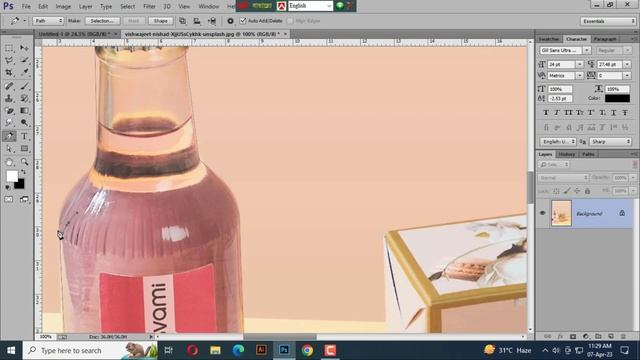Click the background color swatch

tap(20, 184)
